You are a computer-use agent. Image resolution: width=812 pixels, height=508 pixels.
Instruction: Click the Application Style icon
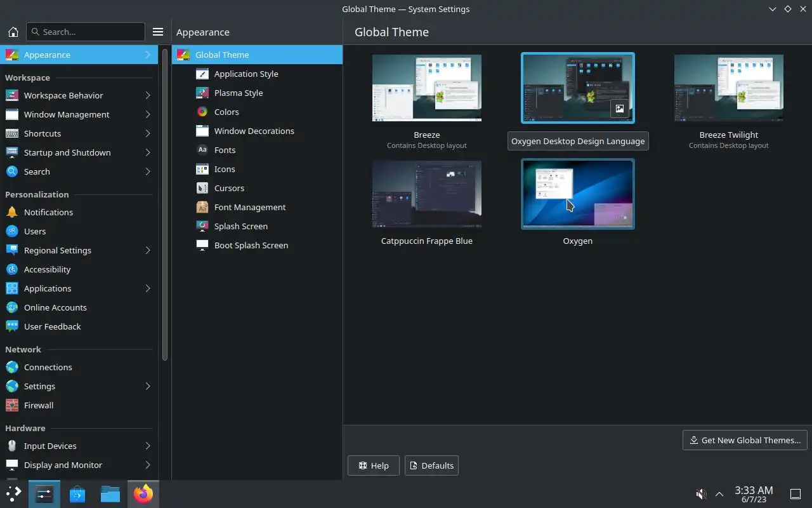tap(202, 74)
